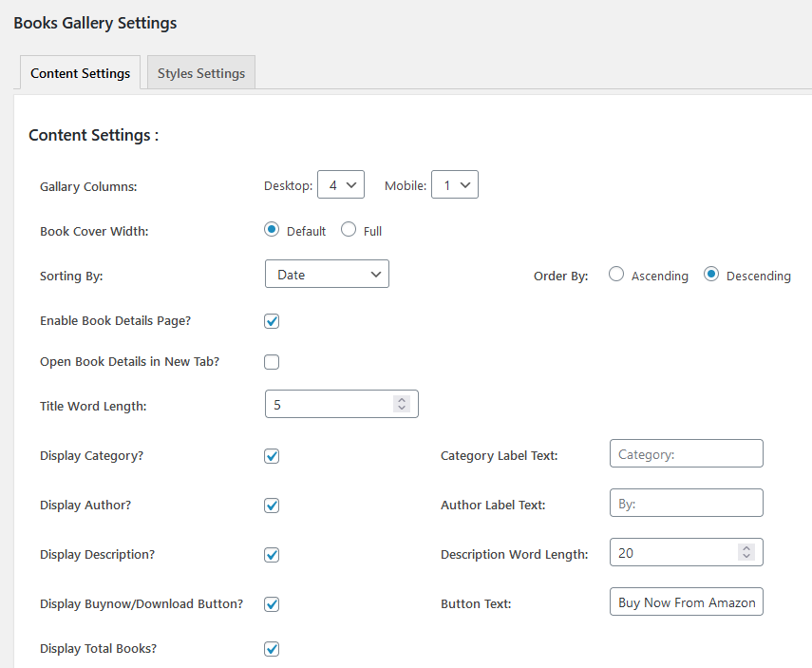Click the Description Word Length field
This screenshot has width=812, height=668.
point(686,552)
